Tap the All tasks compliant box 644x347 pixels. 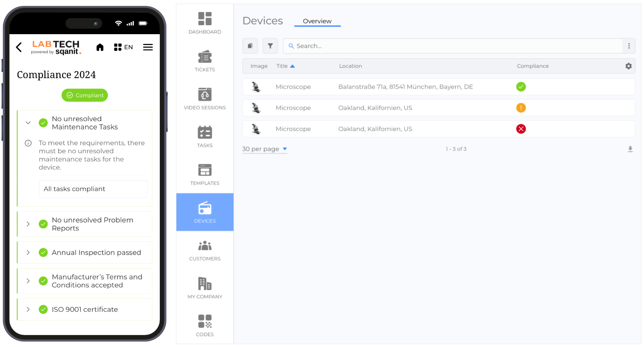(93, 189)
